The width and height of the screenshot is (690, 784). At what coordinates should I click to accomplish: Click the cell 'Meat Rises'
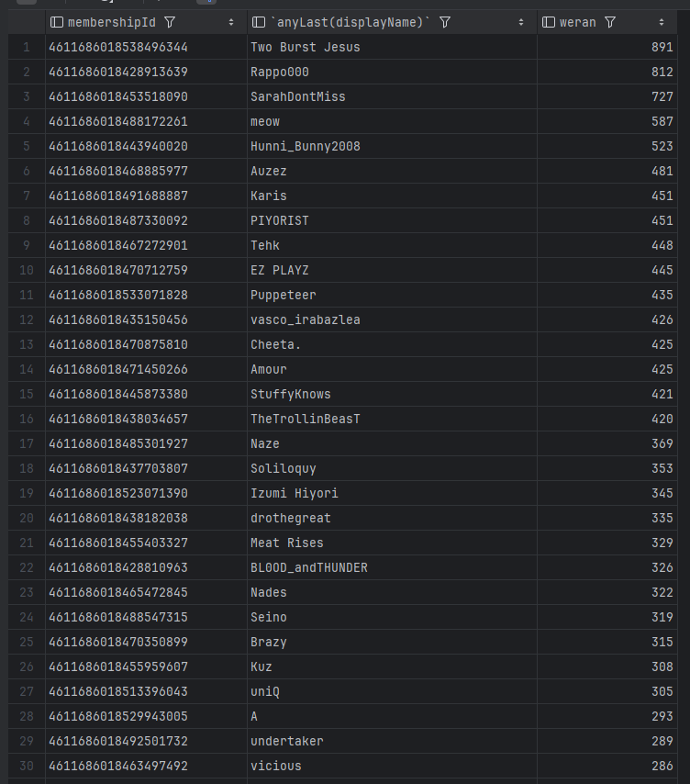[x=392, y=543]
